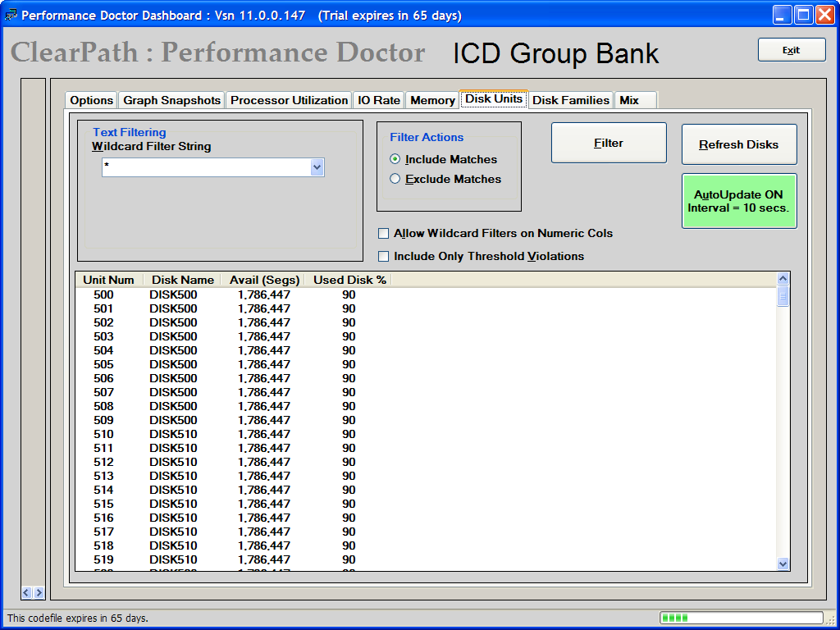
Task: Sort by the Avail (Segs) column header
Action: point(263,280)
